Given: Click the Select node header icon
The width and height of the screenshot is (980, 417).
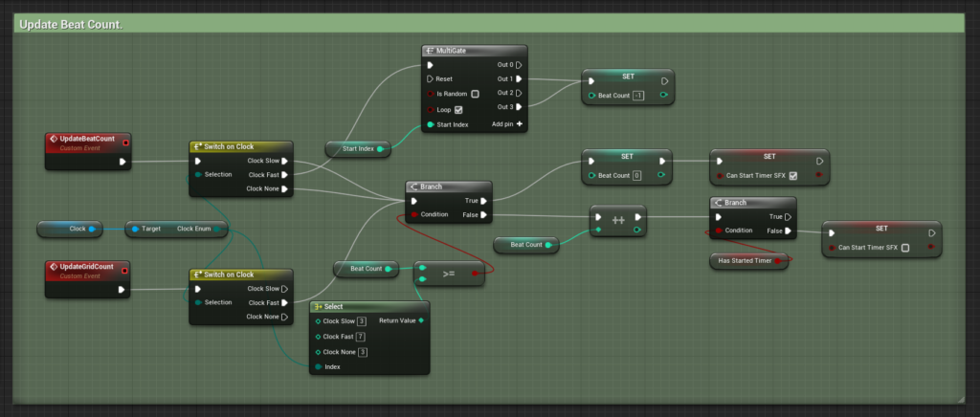Looking at the screenshot, I should tap(318, 306).
